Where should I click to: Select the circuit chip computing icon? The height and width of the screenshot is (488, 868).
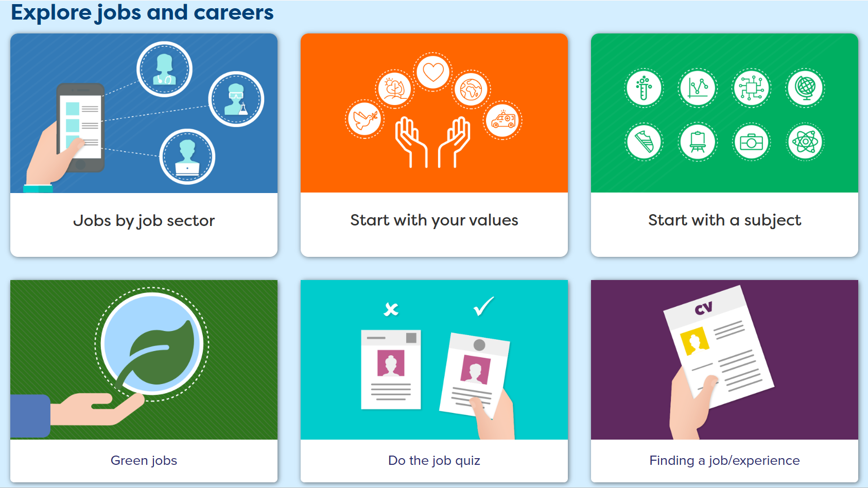tap(751, 88)
